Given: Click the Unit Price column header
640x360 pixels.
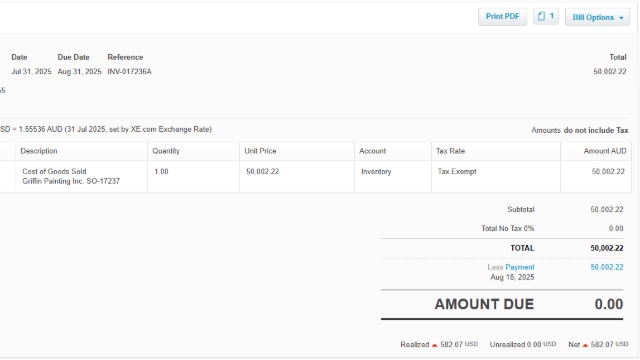Looking at the screenshot, I should [297, 151].
